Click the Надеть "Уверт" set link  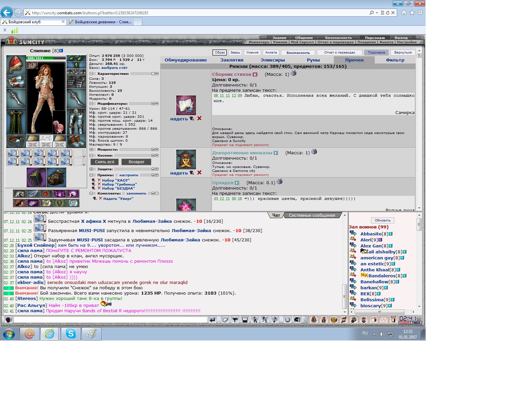(118, 199)
